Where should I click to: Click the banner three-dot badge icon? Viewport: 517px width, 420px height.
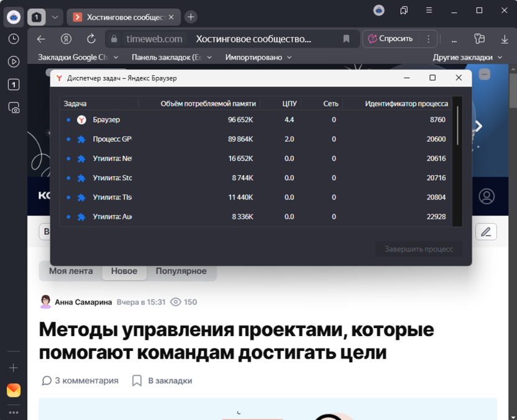point(484,74)
